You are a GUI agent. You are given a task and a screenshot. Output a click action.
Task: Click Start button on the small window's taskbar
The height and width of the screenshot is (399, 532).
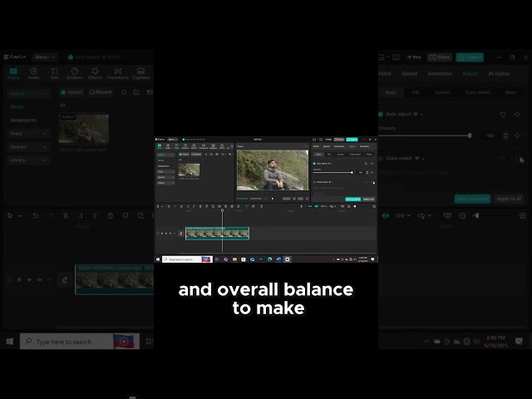point(158,259)
